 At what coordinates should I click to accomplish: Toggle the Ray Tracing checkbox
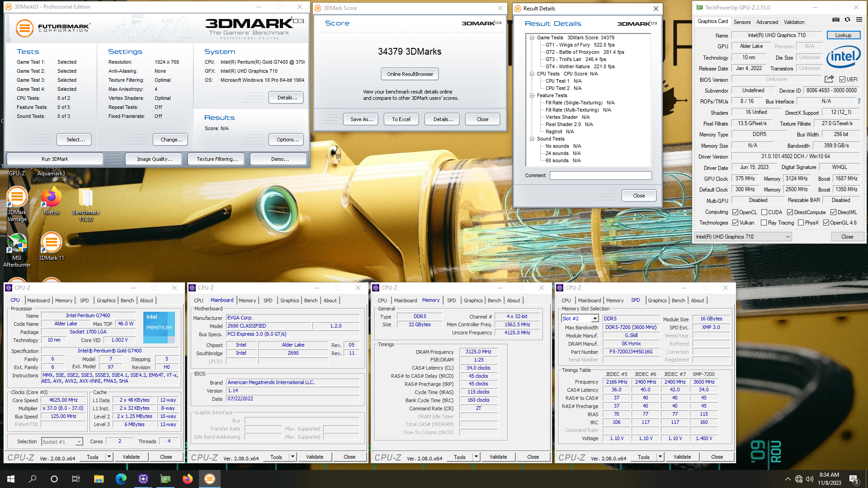pyautogui.click(x=764, y=223)
